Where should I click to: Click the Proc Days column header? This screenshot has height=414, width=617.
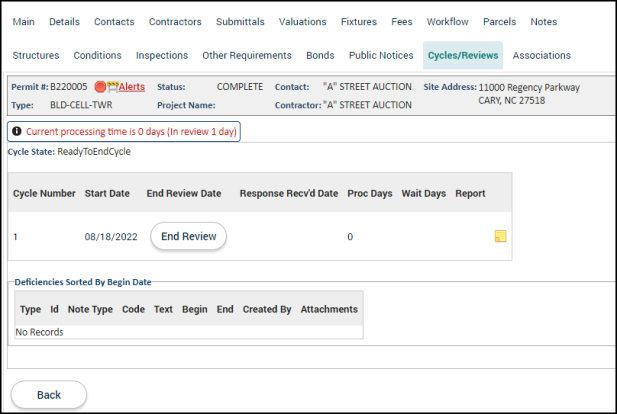pyautogui.click(x=370, y=194)
